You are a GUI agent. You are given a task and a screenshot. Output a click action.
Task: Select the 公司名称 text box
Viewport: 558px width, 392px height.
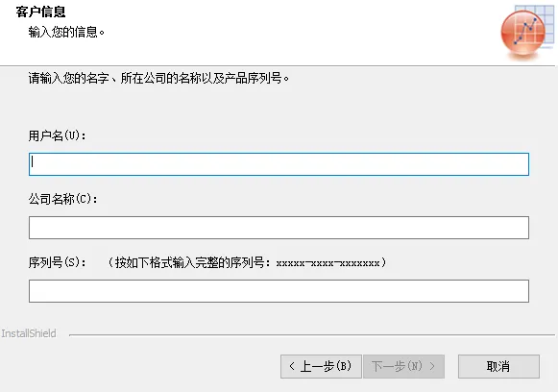point(279,228)
